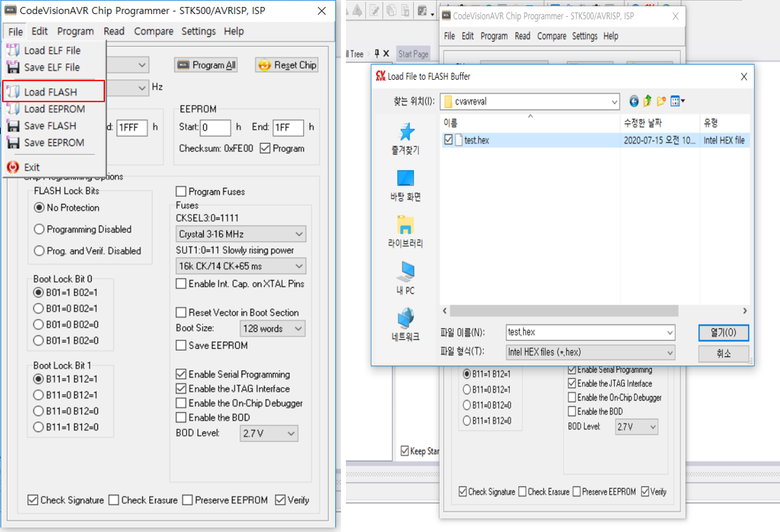Click the Load EEPROM menu icon

click(x=13, y=109)
